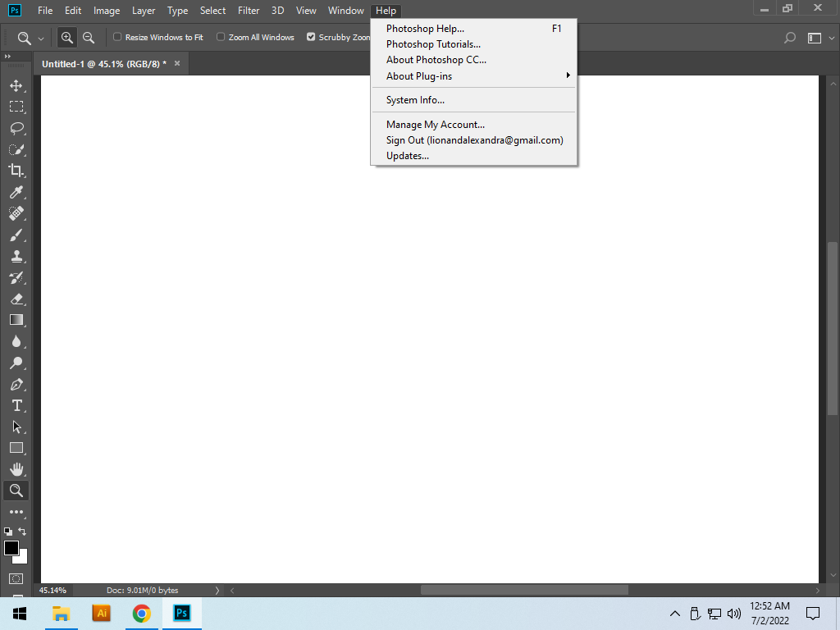Check the Zoom All Windows option
Screen dimensions: 840x630
[220, 37]
